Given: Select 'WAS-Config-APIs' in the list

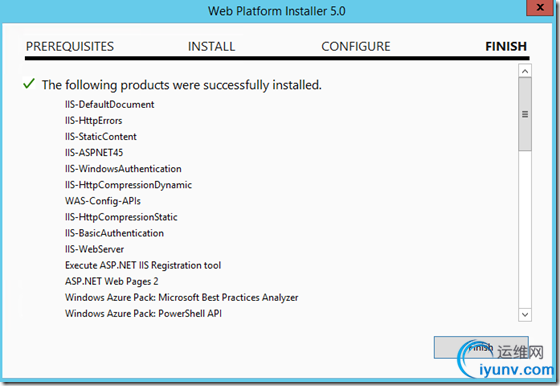Looking at the screenshot, I should click(103, 201).
